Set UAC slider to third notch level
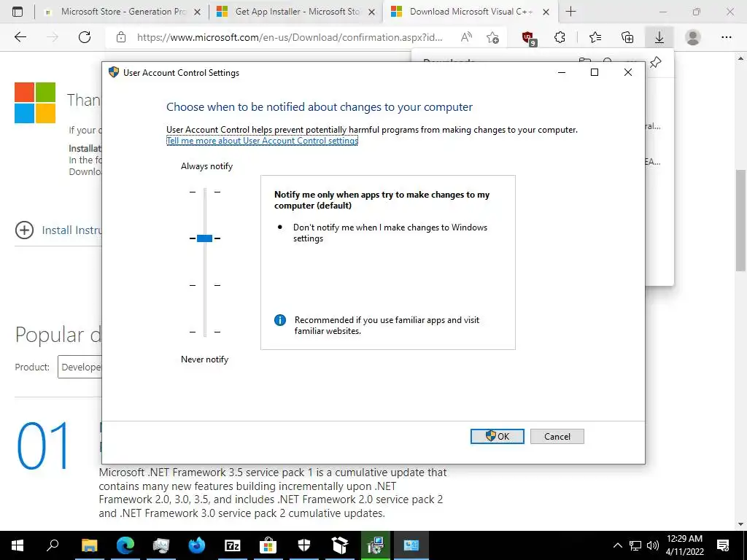This screenshot has height=560, width=747. coord(205,285)
